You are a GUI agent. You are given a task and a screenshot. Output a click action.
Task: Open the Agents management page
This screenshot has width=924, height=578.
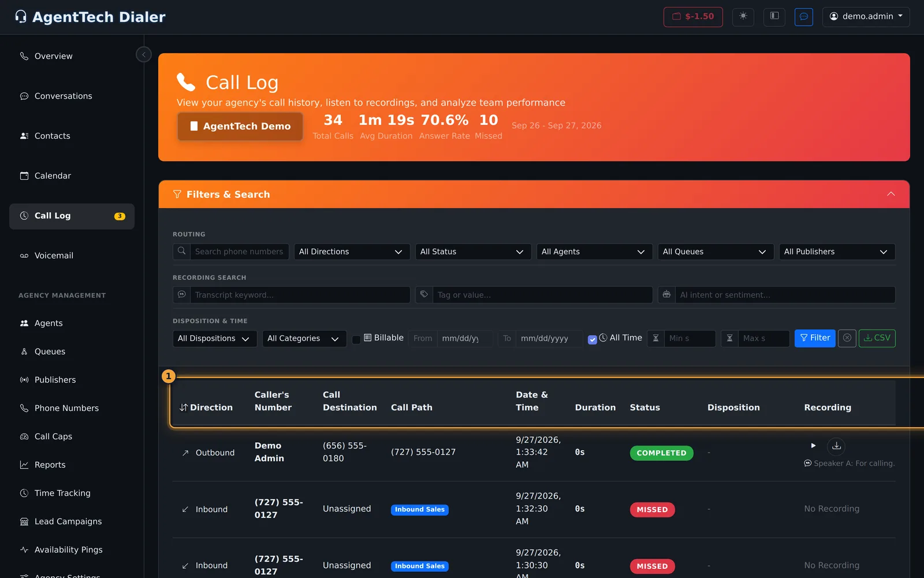(x=72, y=323)
